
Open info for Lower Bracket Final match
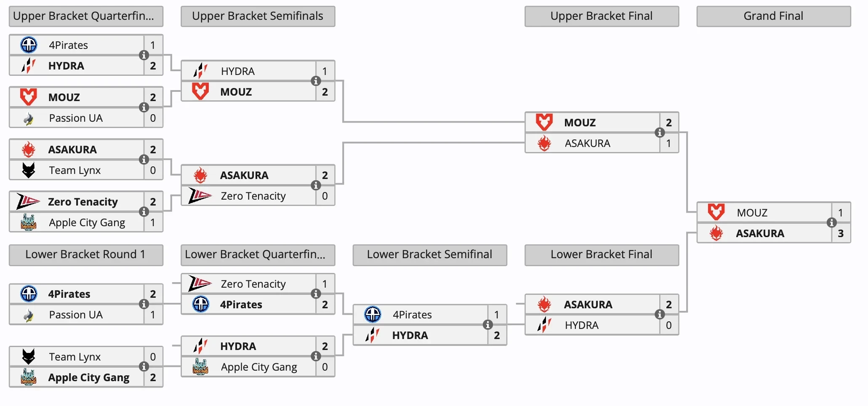[660, 314]
